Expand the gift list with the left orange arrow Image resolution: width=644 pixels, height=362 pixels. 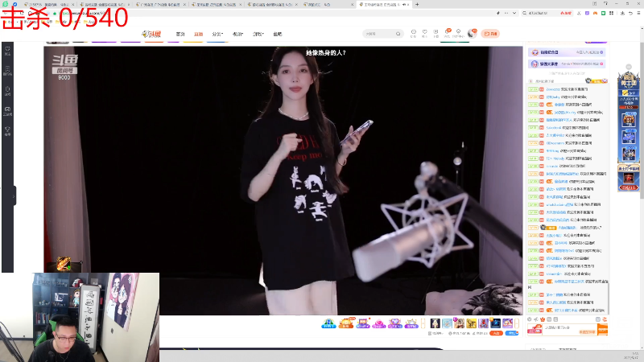(423, 323)
